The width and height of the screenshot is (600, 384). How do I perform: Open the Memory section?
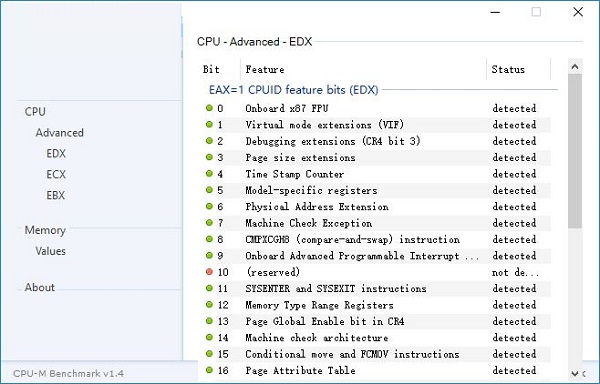click(45, 230)
